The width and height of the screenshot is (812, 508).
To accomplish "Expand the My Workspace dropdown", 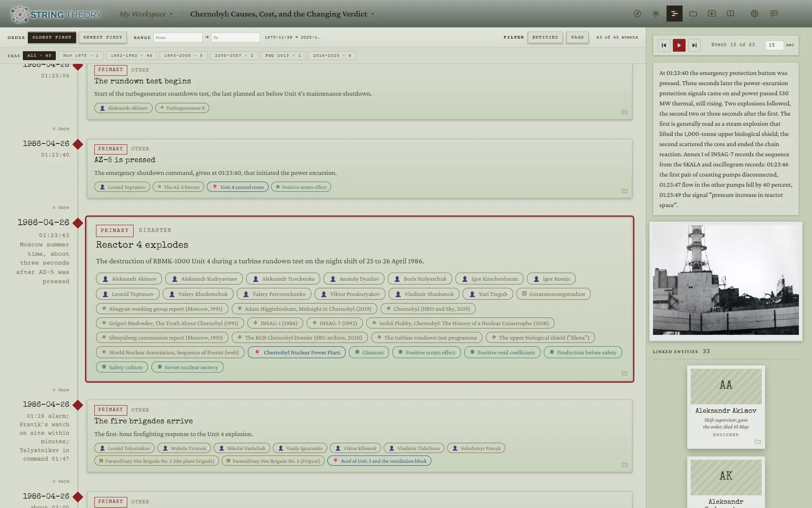I will [146, 14].
